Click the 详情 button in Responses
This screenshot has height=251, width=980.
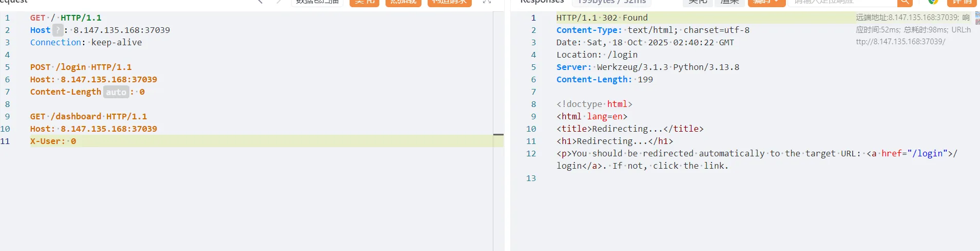tap(961, 2)
